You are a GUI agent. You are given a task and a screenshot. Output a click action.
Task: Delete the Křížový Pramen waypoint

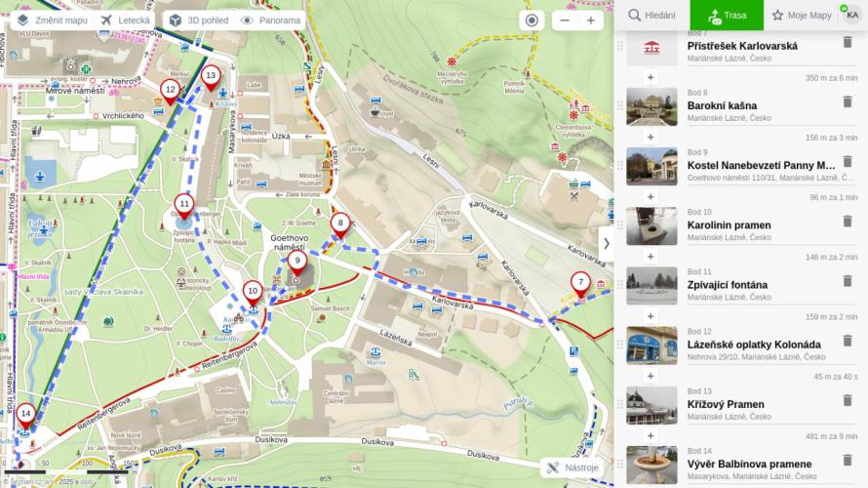pos(847,400)
